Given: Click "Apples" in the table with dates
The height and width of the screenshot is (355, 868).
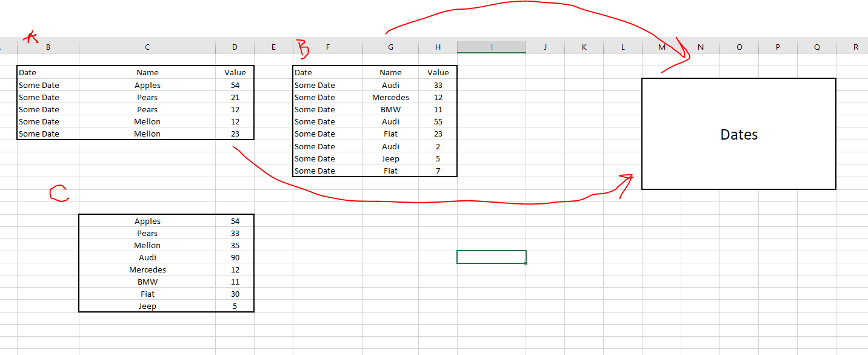Looking at the screenshot, I should (147, 85).
